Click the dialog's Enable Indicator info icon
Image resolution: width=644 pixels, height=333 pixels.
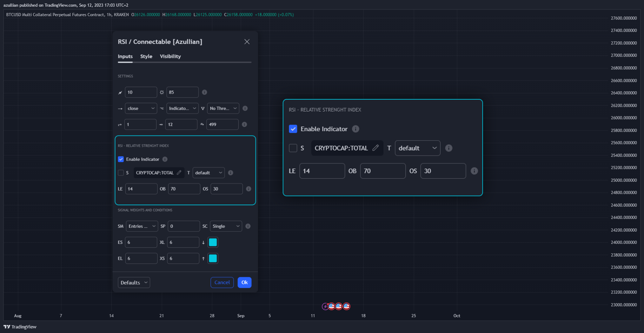click(165, 159)
